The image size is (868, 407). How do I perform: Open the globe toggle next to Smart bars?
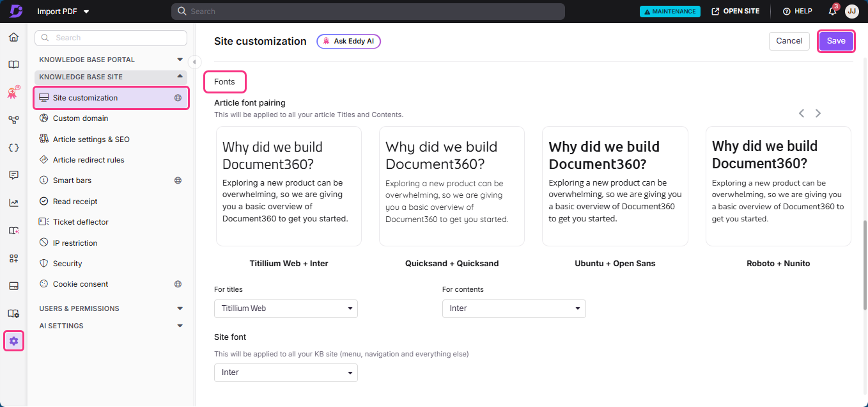click(178, 180)
